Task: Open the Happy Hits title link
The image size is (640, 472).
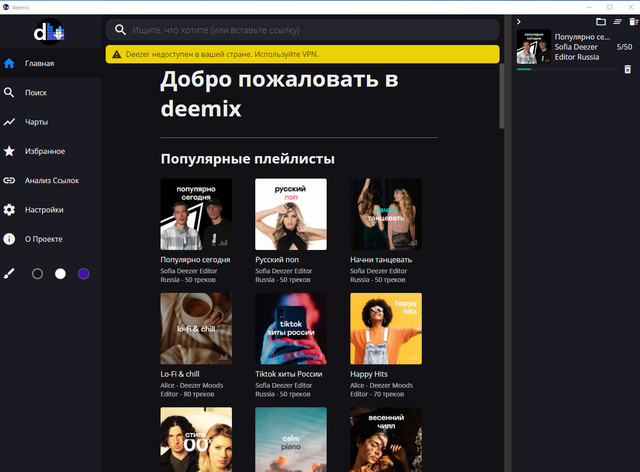Action: (369, 374)
